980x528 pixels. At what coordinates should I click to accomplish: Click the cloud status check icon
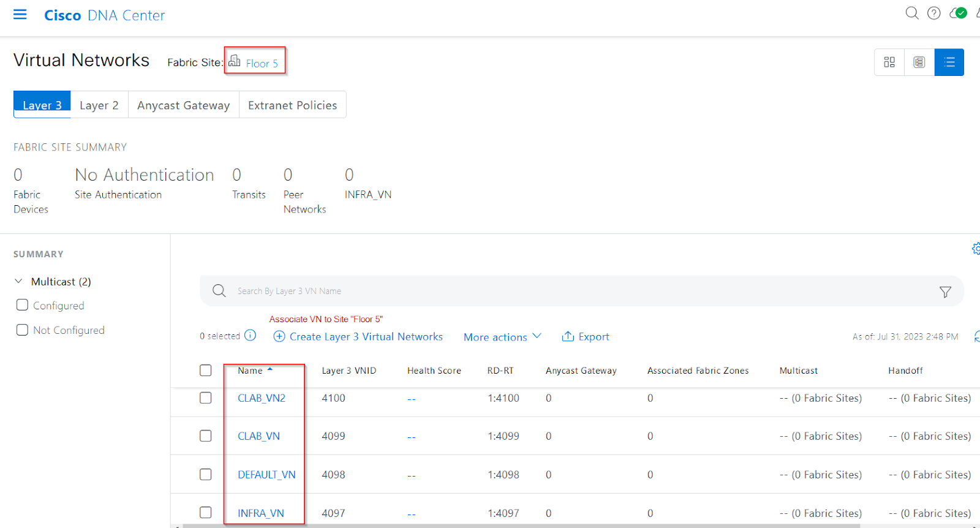[x=958, y=13]
